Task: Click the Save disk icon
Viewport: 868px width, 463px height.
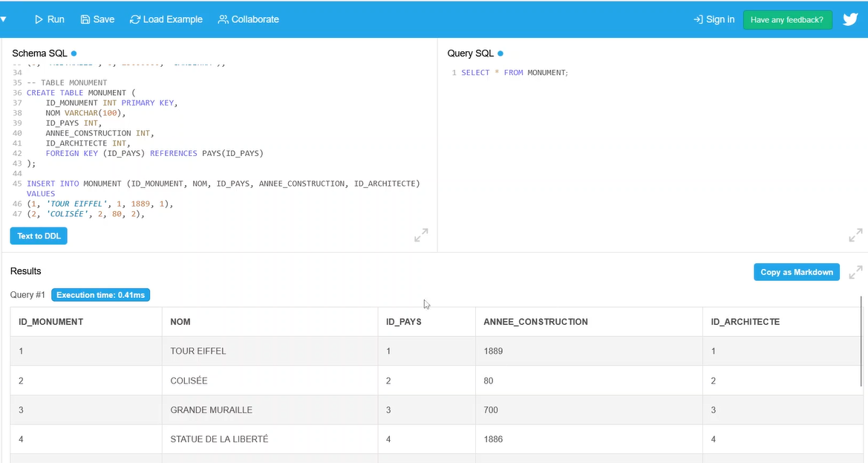Action: coord(85,19)
